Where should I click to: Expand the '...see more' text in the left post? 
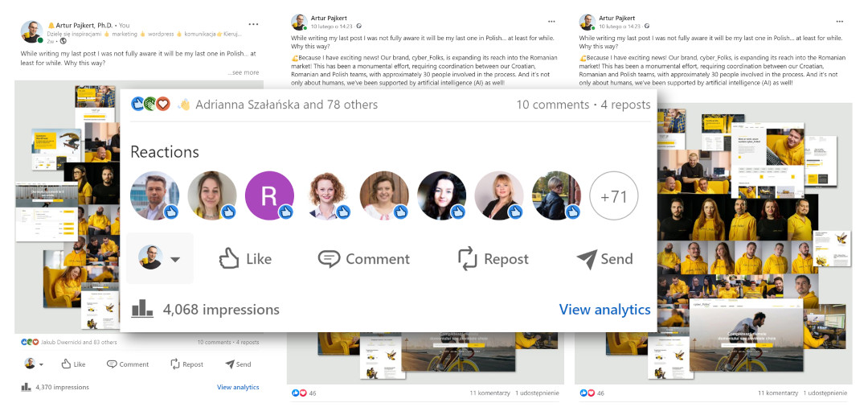(243, 72)
